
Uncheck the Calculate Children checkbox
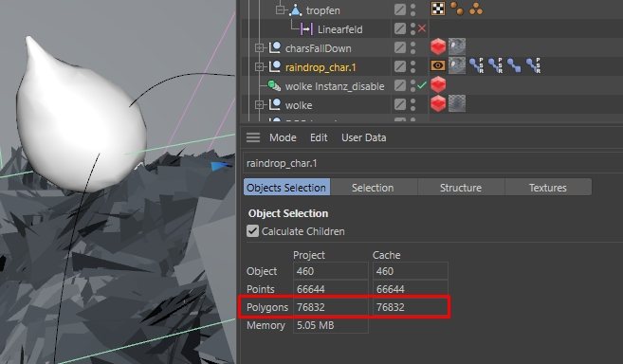[x=252, y=231]
